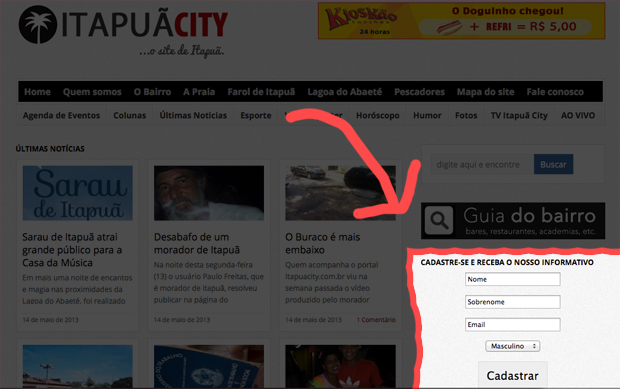Select the Agenda de Eventos tab
620x389 pixels.
[x=61, y=115]
